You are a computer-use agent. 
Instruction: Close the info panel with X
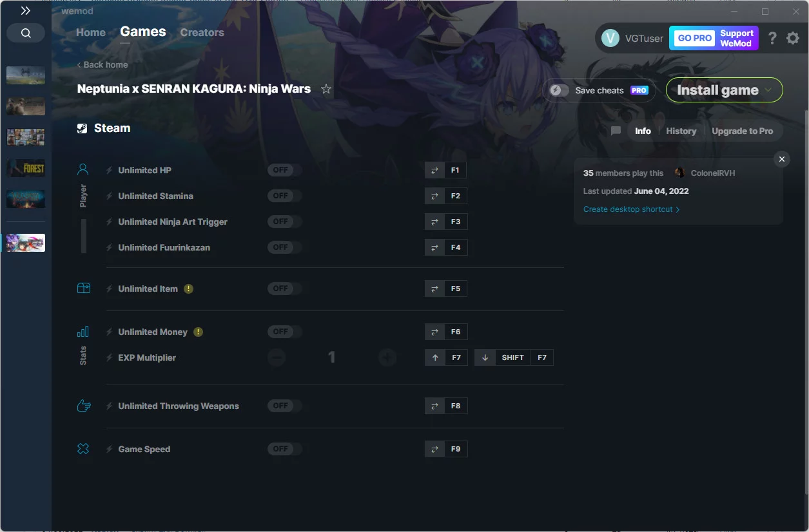point(782,159)
